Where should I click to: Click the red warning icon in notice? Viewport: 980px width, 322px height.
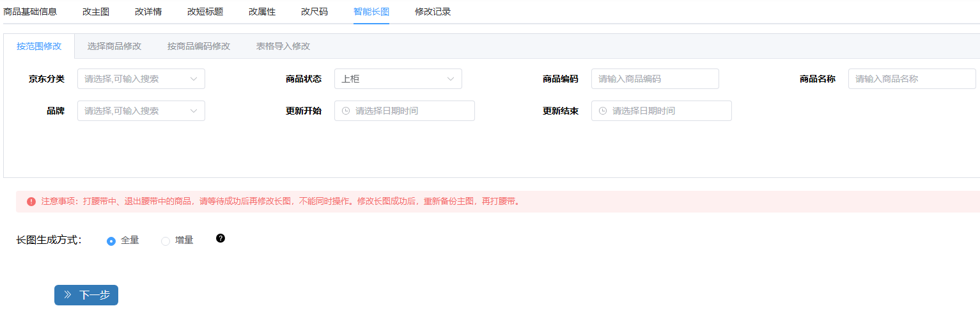click(x=31, y=202)
